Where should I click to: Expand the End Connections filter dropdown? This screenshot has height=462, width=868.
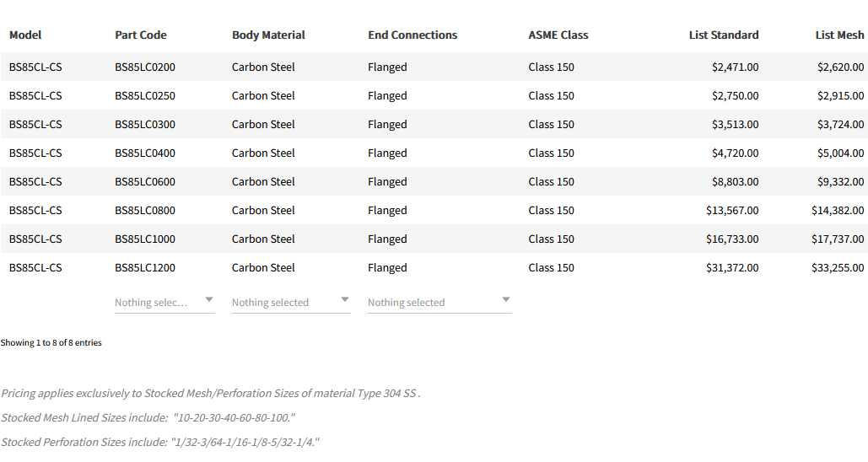click(x=439, y=302)
